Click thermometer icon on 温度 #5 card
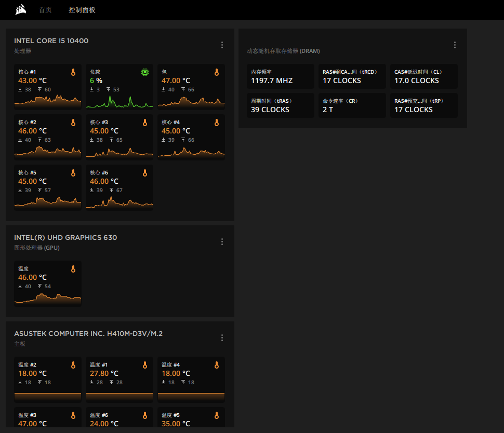The image size is (504, 433). 217,416
